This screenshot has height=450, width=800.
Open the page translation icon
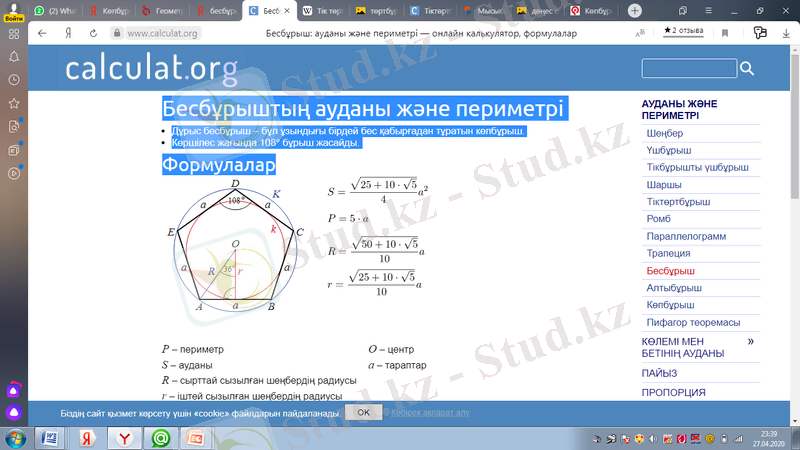[640, 33]
